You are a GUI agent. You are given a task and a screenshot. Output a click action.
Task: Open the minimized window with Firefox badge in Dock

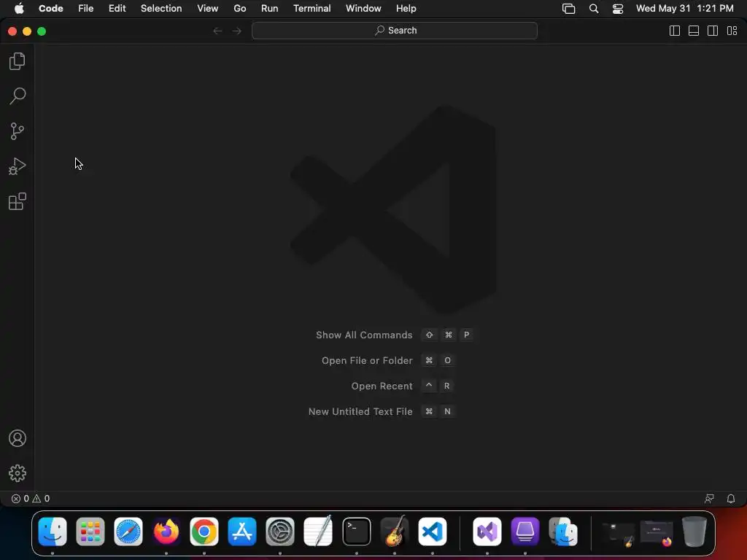(657, 533)
